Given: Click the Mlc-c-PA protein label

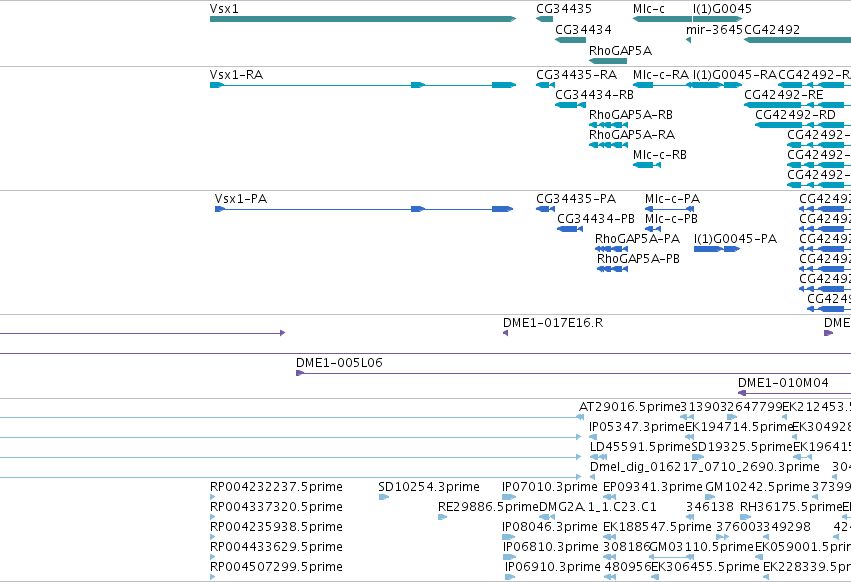Looking at the screenshot, I should click(672, 199).
